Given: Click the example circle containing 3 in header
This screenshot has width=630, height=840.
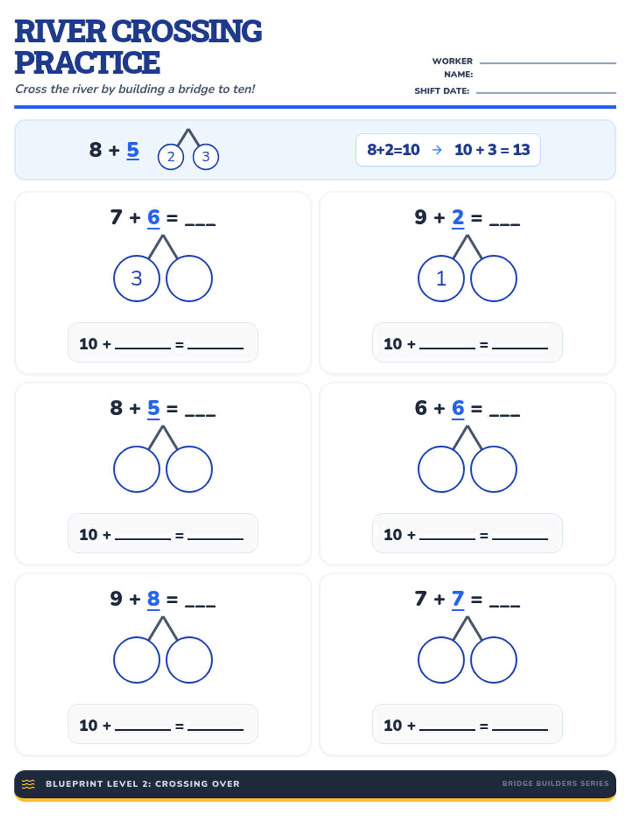Looking at the screenshot, I should [206, 156].
